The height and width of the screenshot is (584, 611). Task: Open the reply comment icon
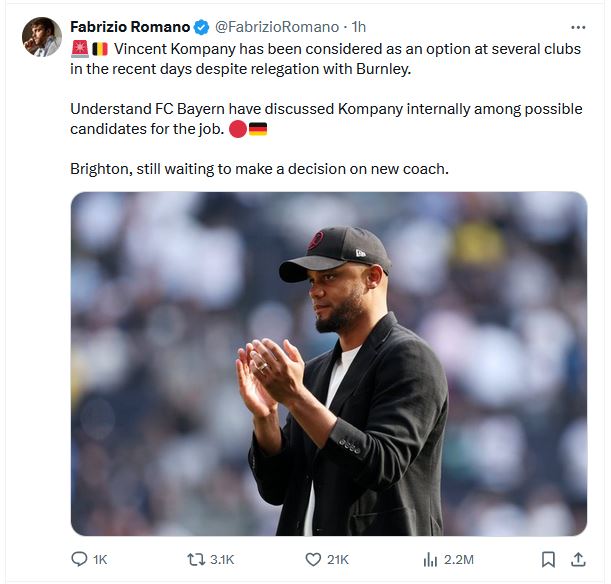click(79, 559)
